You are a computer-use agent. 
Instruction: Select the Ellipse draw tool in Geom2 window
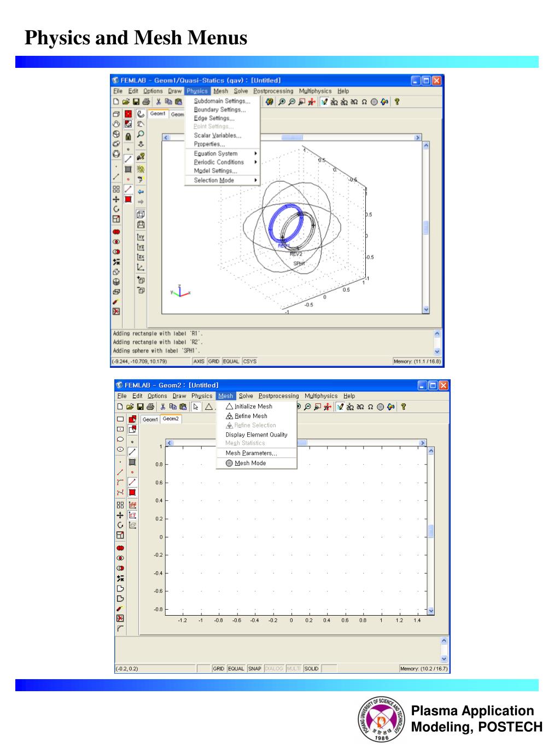[x=120, y=439]
